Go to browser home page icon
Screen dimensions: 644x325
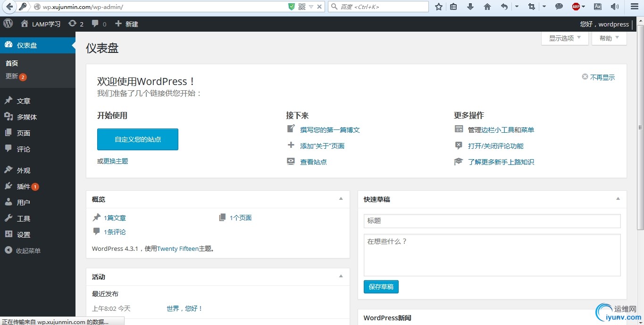click(487, 7)
